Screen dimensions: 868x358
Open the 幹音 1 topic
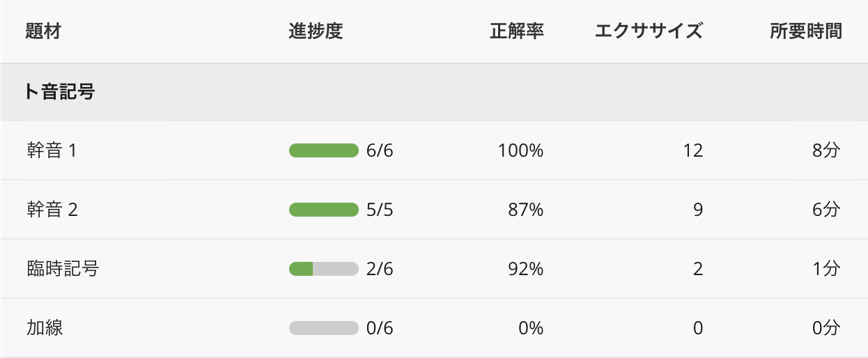point(52,150)
